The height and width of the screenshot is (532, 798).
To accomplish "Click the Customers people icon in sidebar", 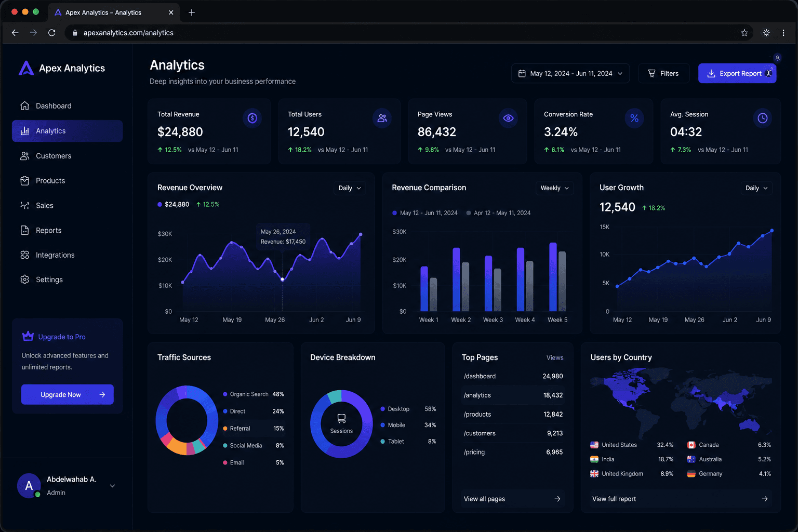I will (24, 156).
